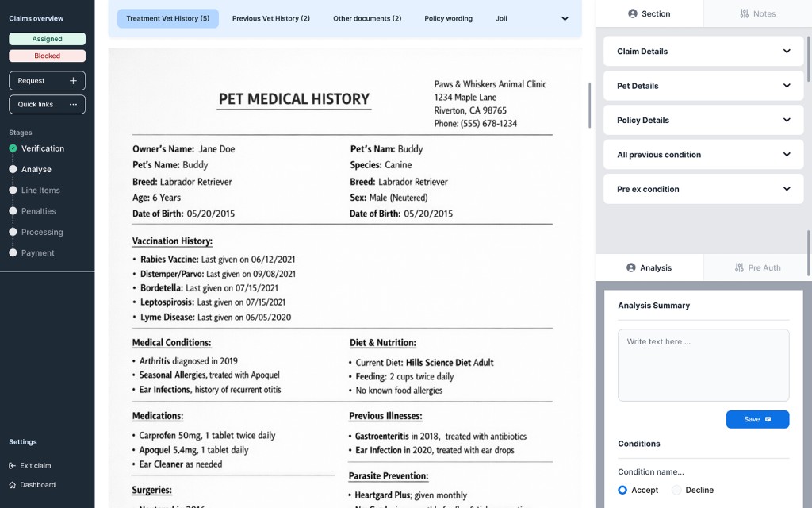Open the Other documents tab

tap(367, 19)
